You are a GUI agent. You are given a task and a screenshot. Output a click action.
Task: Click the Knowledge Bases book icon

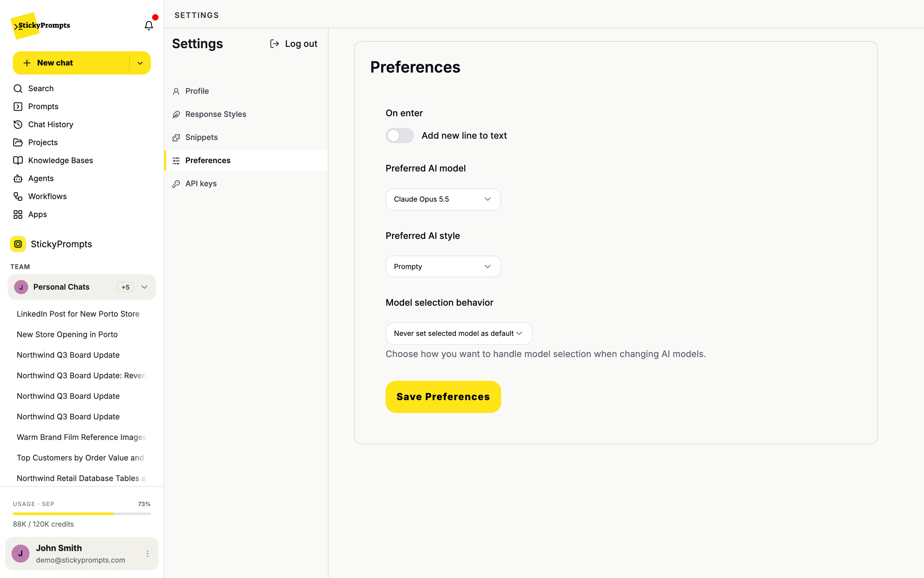18,161
